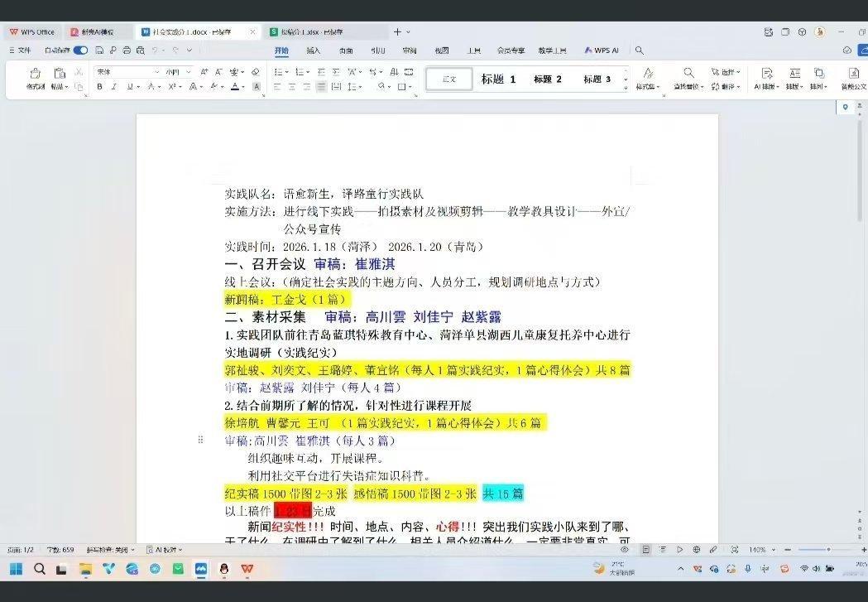Click the format painter eraser icon
The height and width of the screenshot is (602, 868).
pyautogui.click(x=255, y=72)
